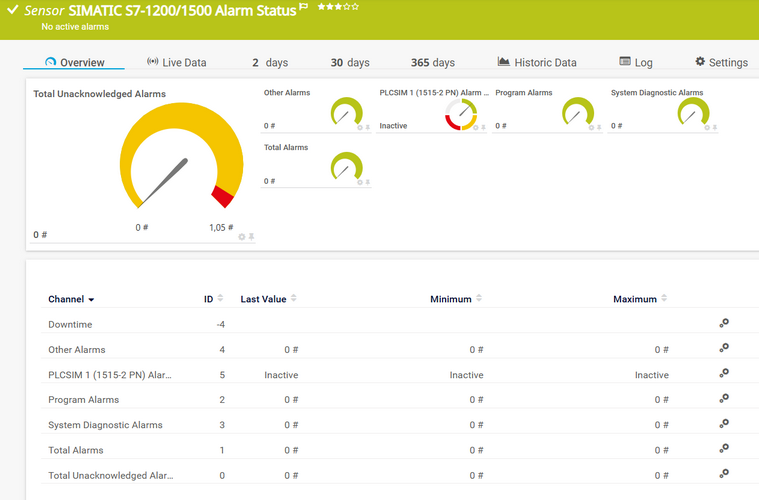Sort table by Channel column
The width and height of the screenshot is (759, 500).
click(71, 299)
